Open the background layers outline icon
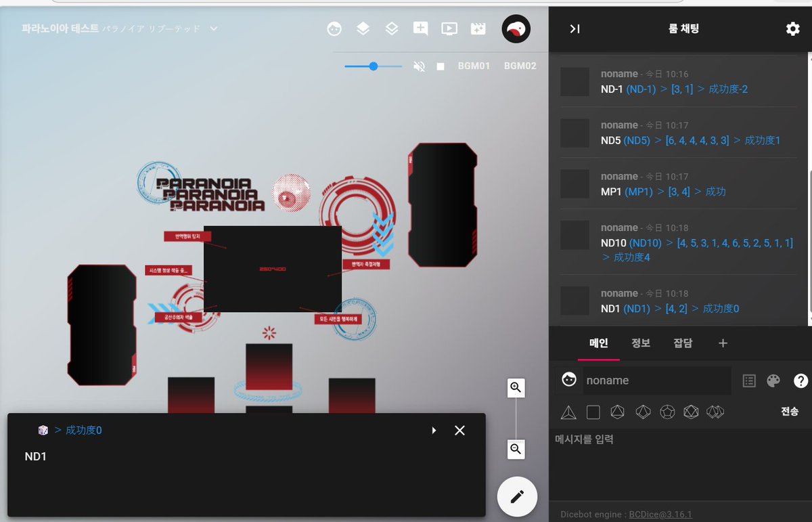 click(x=392, y=28)
